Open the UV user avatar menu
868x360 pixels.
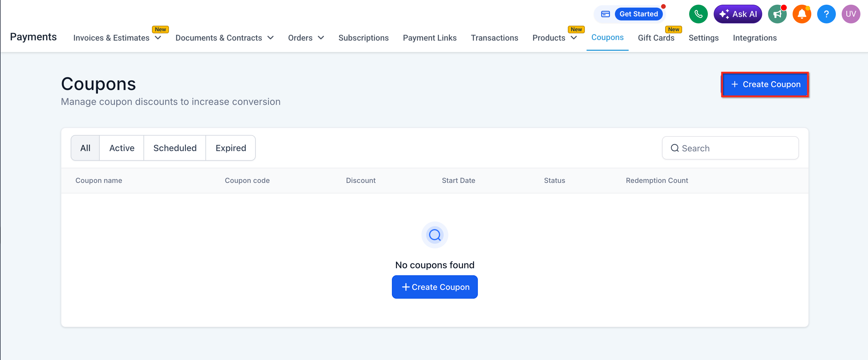click(x=850, y=14)
